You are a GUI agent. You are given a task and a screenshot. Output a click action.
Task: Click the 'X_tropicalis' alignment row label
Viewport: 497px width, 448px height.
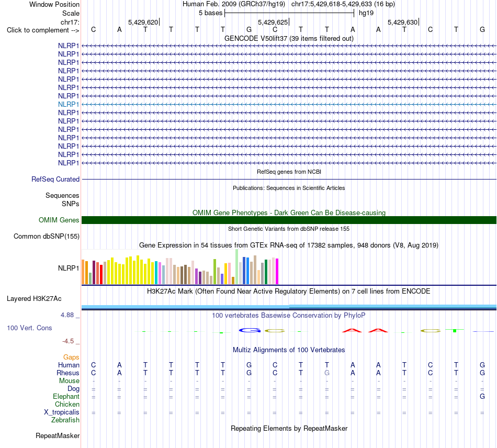(x=62, y=412)
